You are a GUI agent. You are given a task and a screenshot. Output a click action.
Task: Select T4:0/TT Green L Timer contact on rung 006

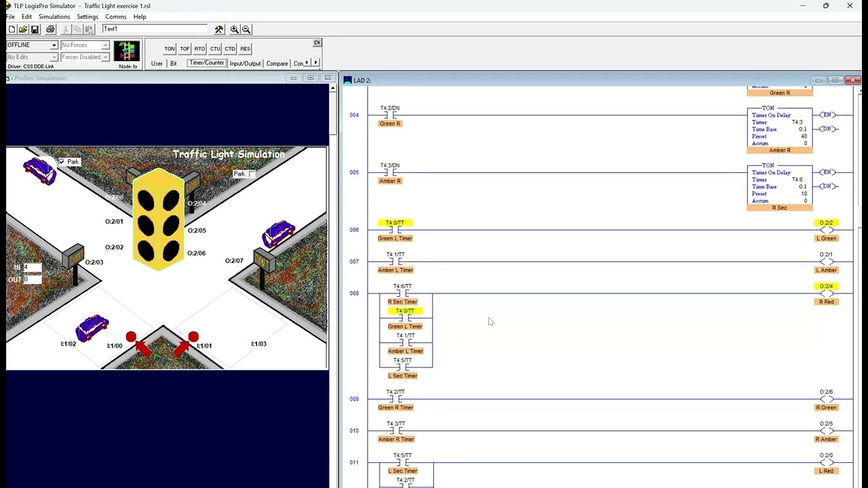[x=395, y=230]
